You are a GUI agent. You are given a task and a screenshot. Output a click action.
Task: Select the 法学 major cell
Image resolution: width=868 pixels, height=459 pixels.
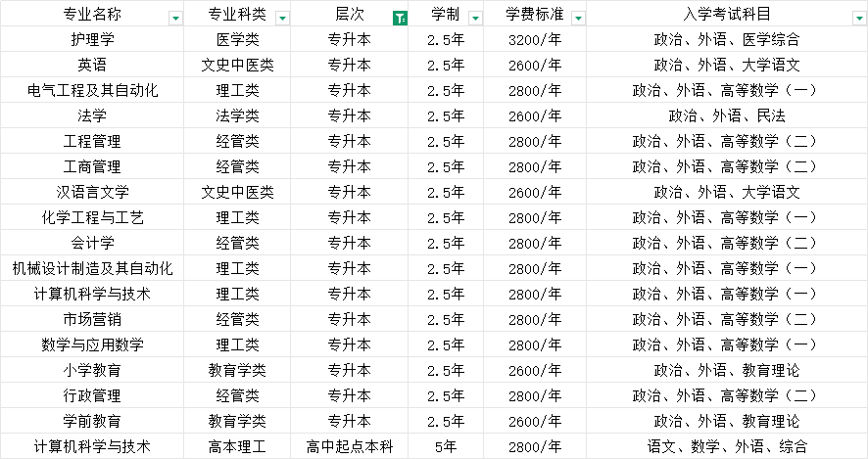coord(92,115)
